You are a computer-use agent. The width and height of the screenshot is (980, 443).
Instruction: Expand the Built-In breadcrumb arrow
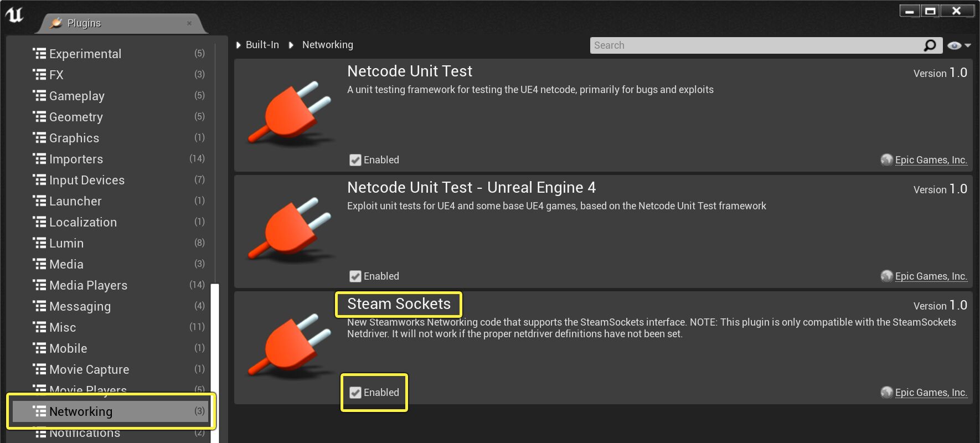point(238,45)
